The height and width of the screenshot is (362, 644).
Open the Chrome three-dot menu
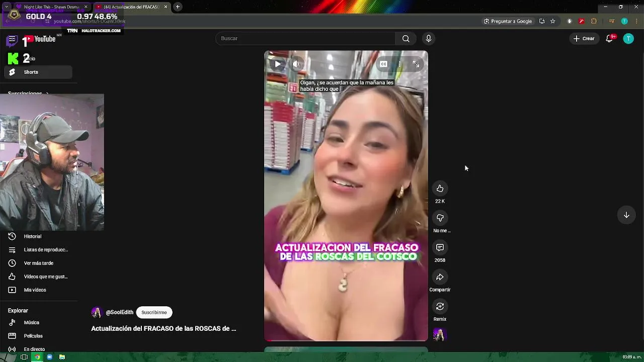(x=636, y=21)
